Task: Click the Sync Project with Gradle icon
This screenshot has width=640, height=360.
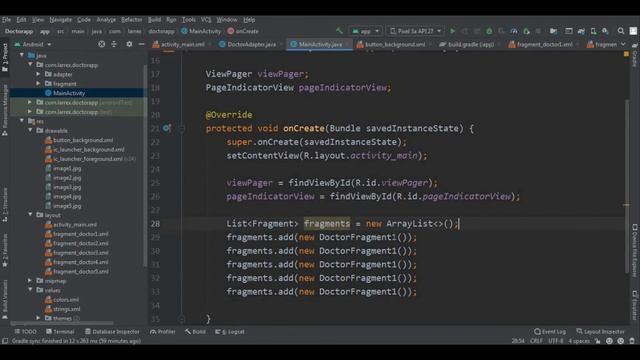Action: point(581,31)
